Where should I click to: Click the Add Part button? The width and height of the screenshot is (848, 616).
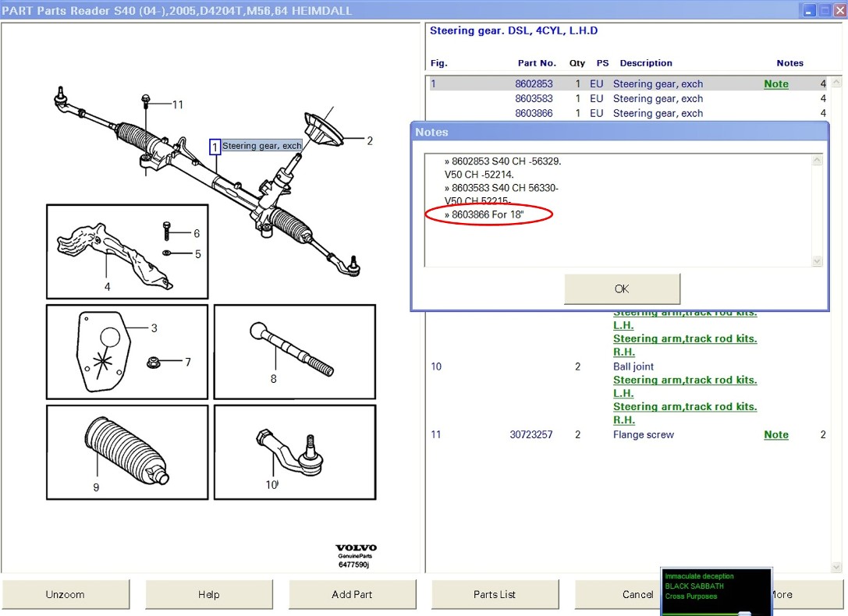tap(352, 594)
